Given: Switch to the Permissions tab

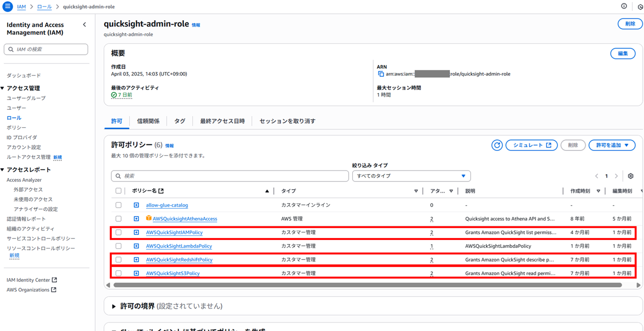Looking at the screenshot, I should 117,121.
